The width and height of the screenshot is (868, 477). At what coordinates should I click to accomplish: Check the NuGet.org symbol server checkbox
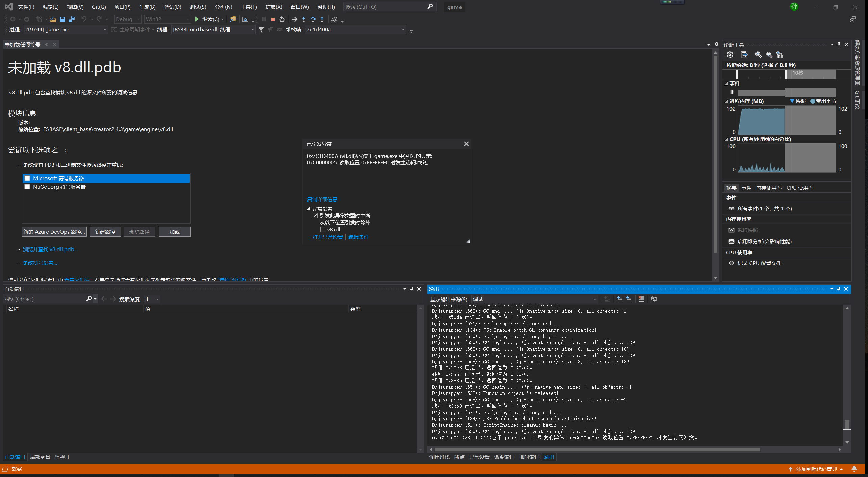pos(27,187)
